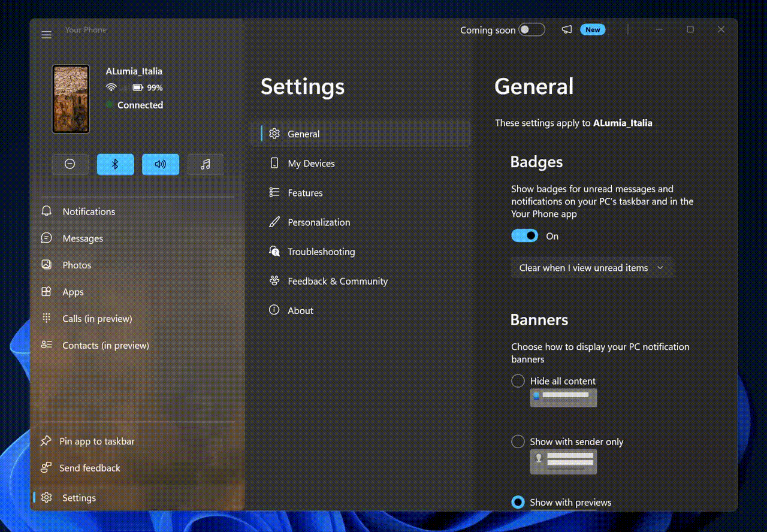767x532 pixels.
Task: Enable Do Not Disturb on the phone
Action: tap(70, 164)
